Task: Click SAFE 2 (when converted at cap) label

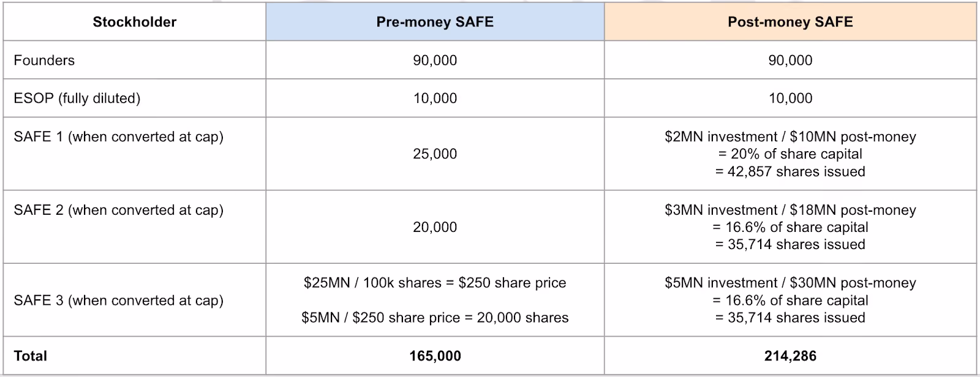Action: click(x=118, y=210)
